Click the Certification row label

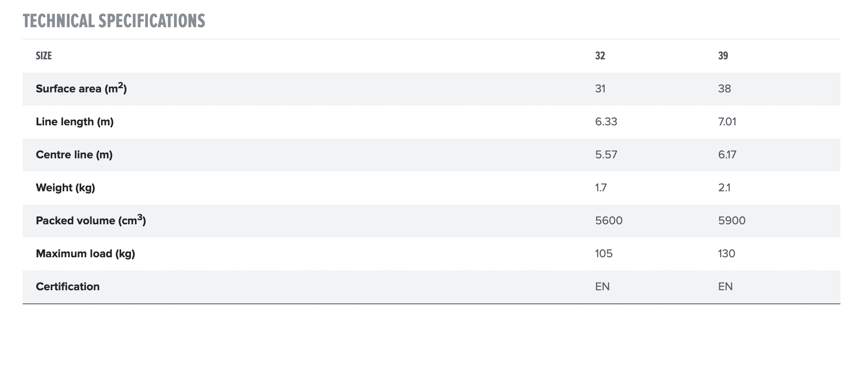click(x=68, y=287)
